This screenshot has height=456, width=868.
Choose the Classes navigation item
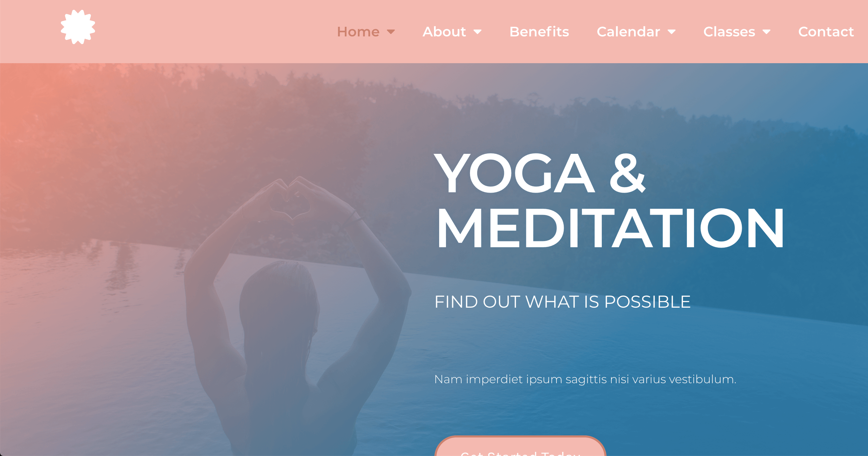729,32
